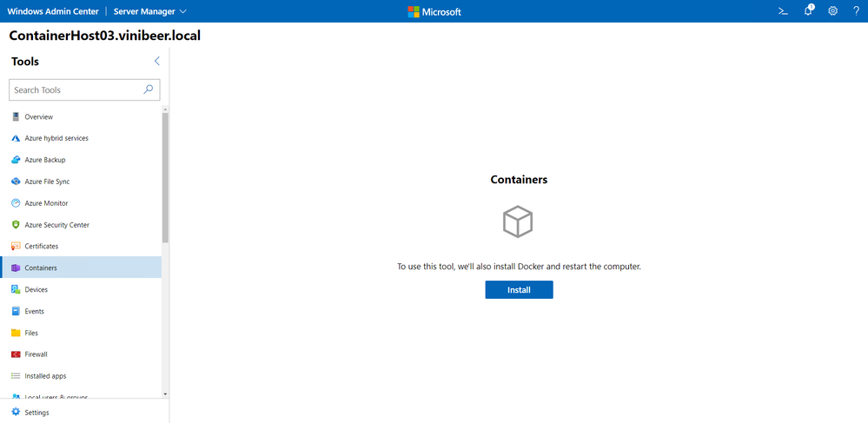Click the scrollbar down arrow
Viewport: 868px width, 423px height.
click(165, 393)
